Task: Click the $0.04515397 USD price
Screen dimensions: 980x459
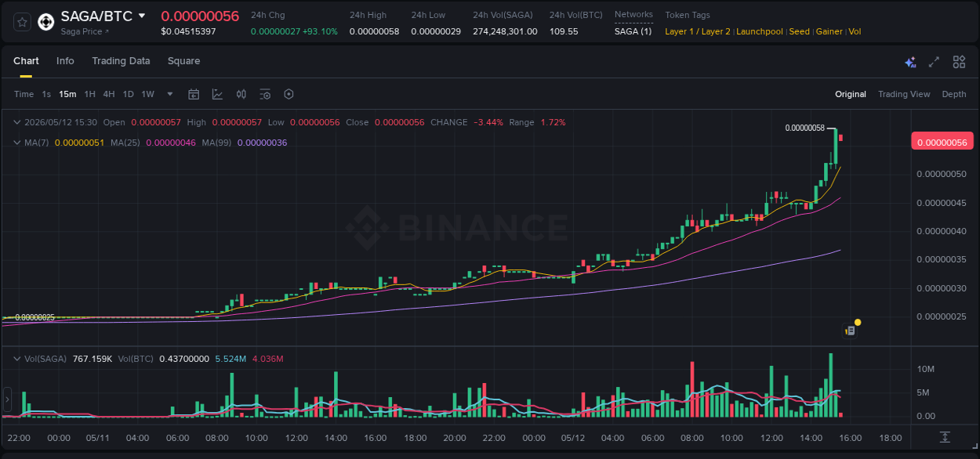Action: [188, 31]
